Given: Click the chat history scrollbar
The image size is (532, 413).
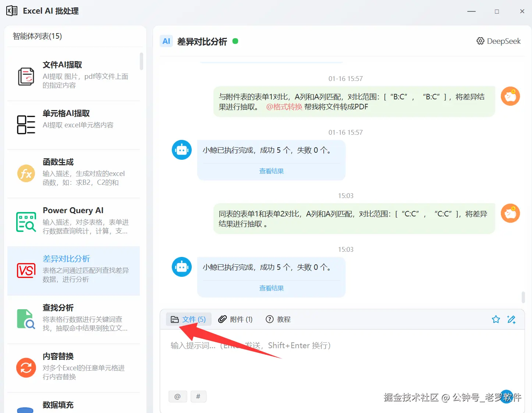Looking at the screenshot, I should 523,297.
